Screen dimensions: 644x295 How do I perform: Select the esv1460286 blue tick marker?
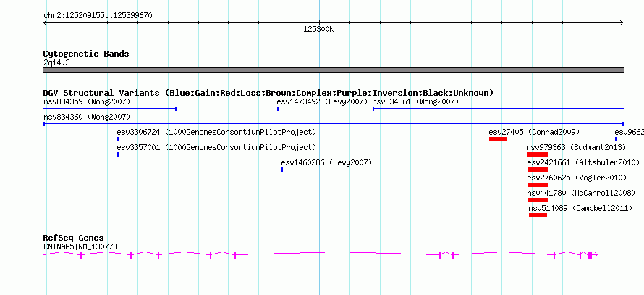[x=282, y=170]
